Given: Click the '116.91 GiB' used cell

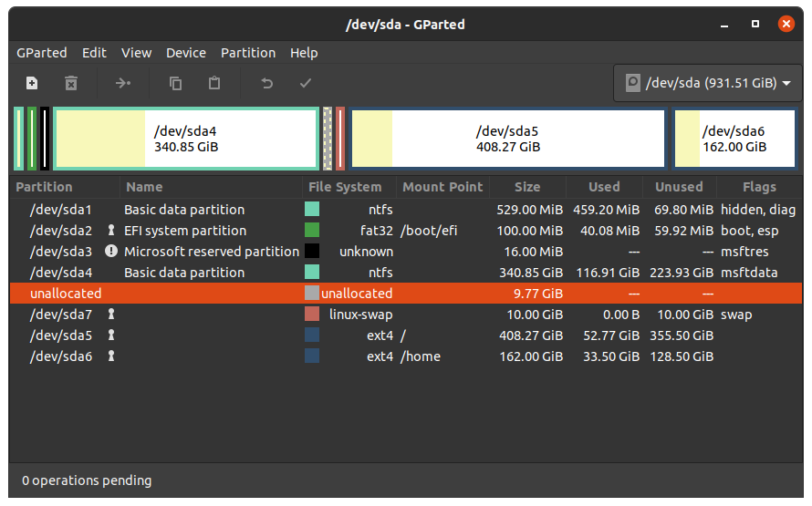Looking at the screenshot, I should (x=608, y=272).
